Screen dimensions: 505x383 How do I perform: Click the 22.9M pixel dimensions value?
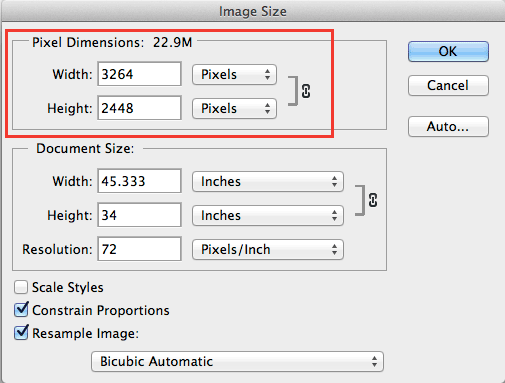click(172, 43)
